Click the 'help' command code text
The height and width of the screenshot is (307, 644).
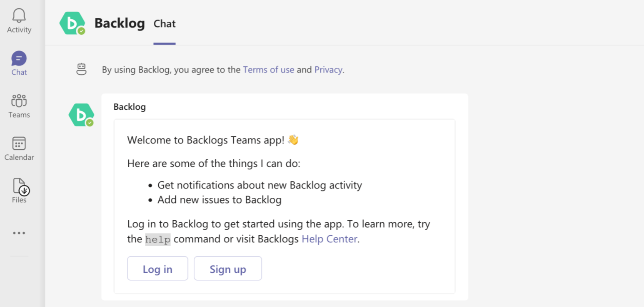(158, 240)
